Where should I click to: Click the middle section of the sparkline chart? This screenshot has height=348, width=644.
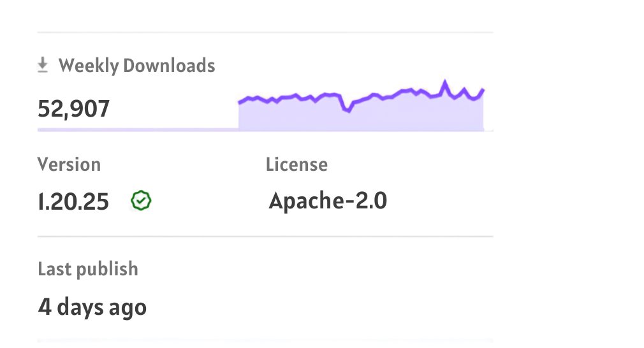click(x=362, y=99)
